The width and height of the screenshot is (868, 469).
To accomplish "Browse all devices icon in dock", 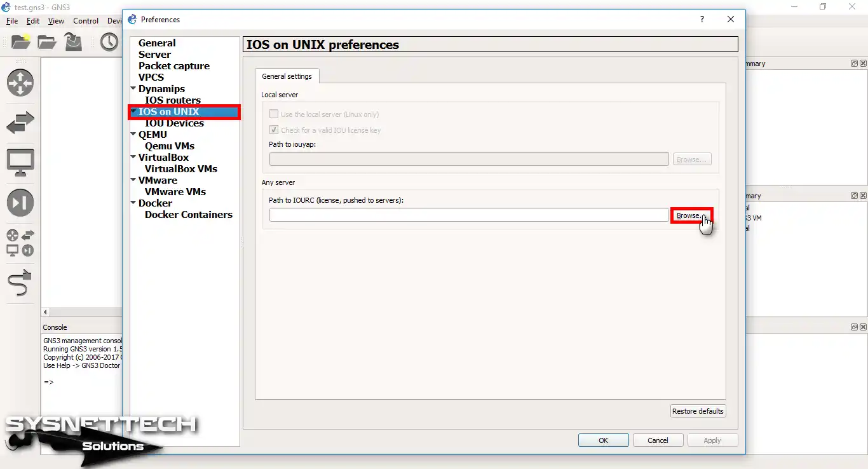I will 20,243.
